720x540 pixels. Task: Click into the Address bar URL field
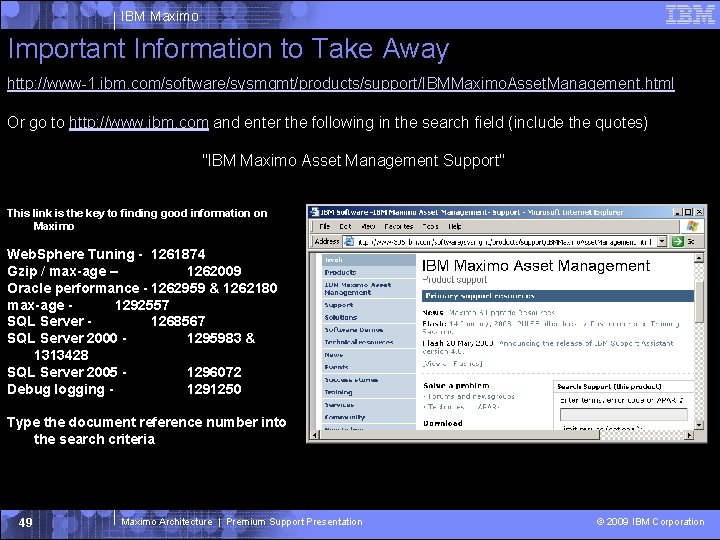tap(505, 242)
